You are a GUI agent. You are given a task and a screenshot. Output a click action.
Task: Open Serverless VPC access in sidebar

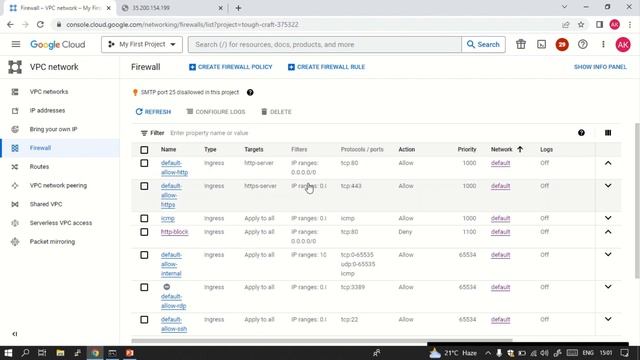(60, 223)
